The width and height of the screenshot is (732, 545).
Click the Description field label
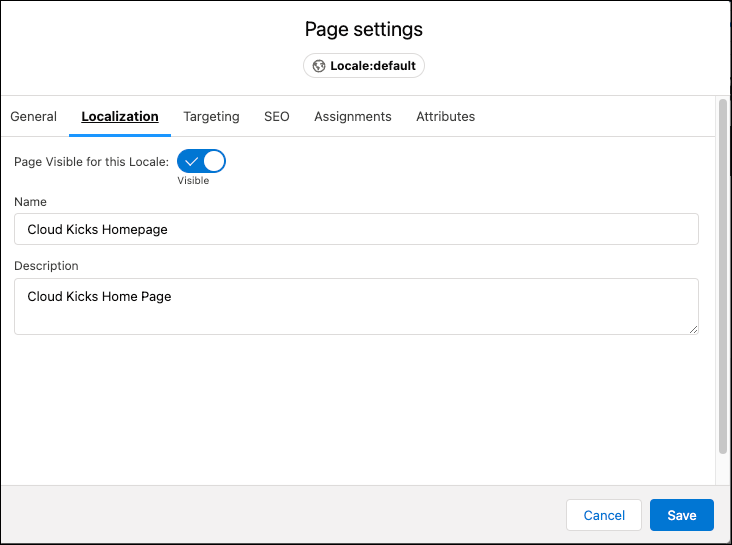coord(46,266)
